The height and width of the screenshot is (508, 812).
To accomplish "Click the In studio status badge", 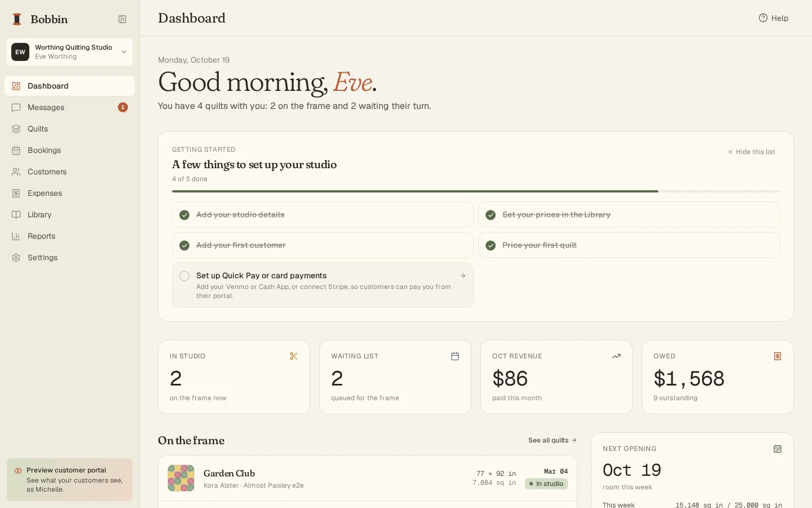I will (546, 484).
